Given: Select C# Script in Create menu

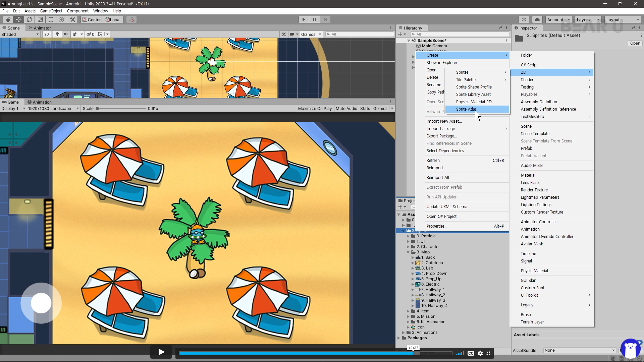Looking at the screenshot, I should (552, 65).
